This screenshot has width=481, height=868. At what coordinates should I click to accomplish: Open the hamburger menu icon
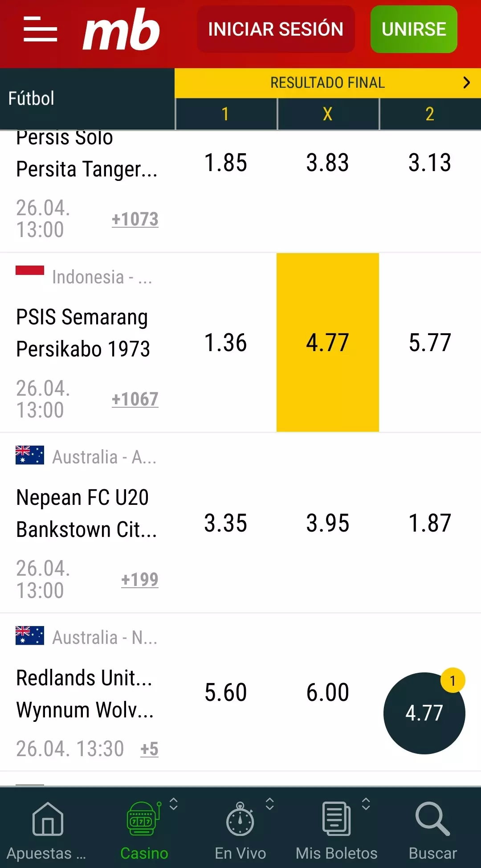click(x=40, y=29)
